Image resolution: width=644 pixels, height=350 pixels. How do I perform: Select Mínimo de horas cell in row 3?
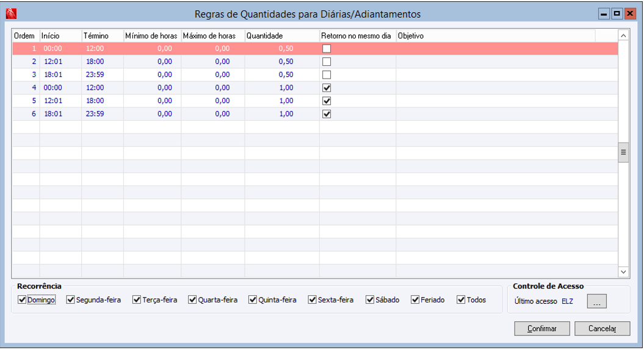152,74
